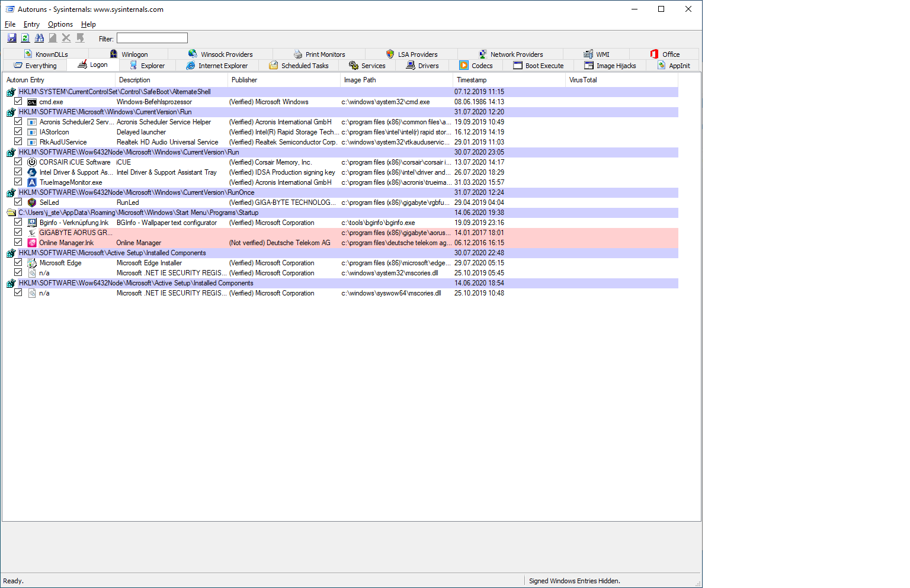Disable the IAStorIcon entry checkbox
Image resolution: width=910 pixels, height=588 pixels.
tap(18, 131)
